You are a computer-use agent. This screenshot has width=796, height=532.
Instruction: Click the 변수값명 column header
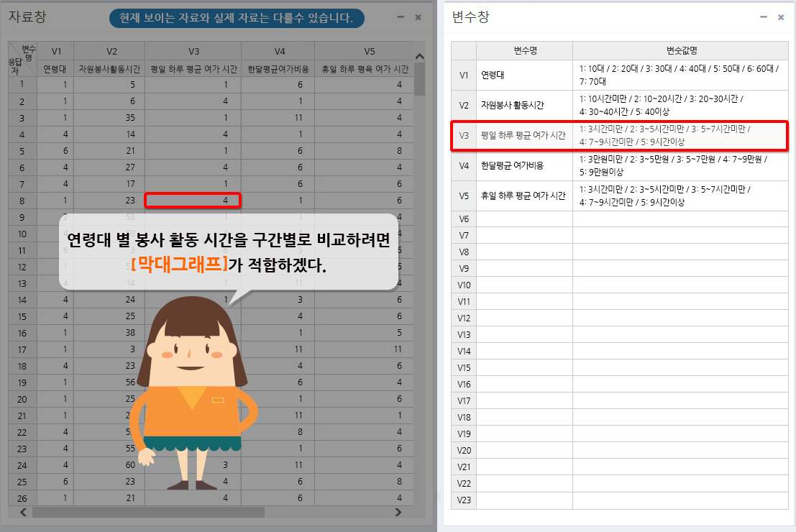(681, 51)
